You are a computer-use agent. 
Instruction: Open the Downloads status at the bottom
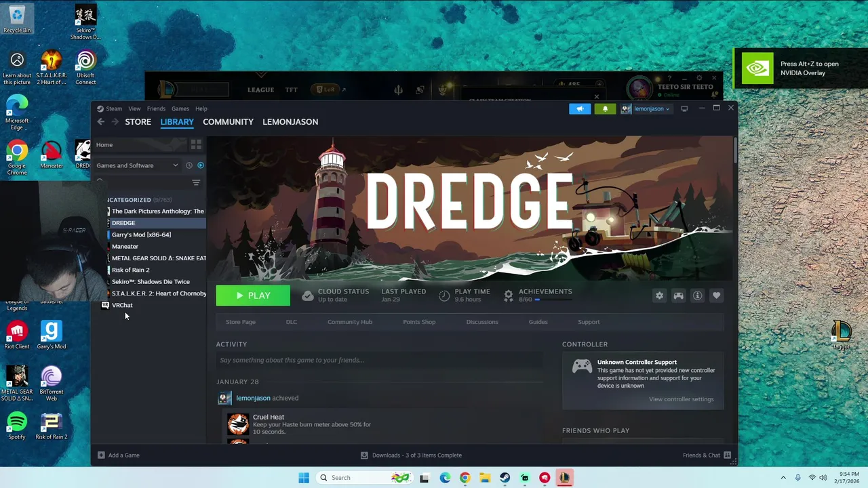[x=411, y=455]
